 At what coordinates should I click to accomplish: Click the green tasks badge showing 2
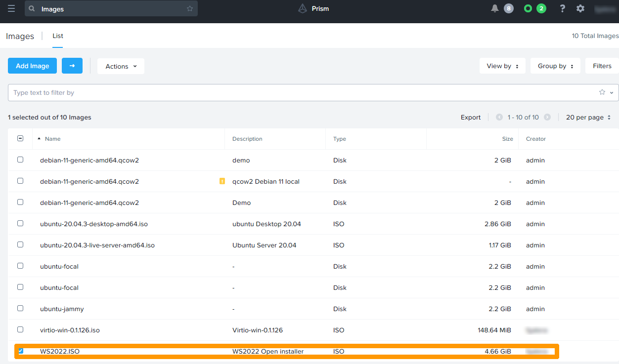coord(541,8)
